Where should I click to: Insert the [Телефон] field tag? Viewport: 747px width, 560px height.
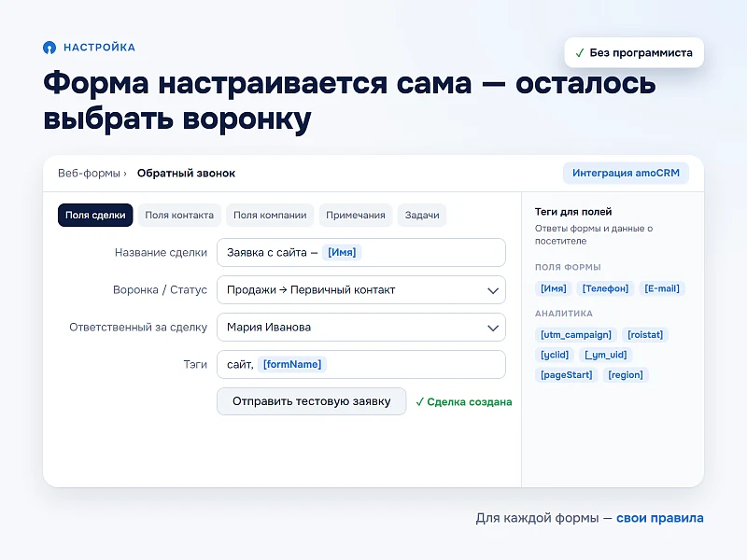pos(605,288)
